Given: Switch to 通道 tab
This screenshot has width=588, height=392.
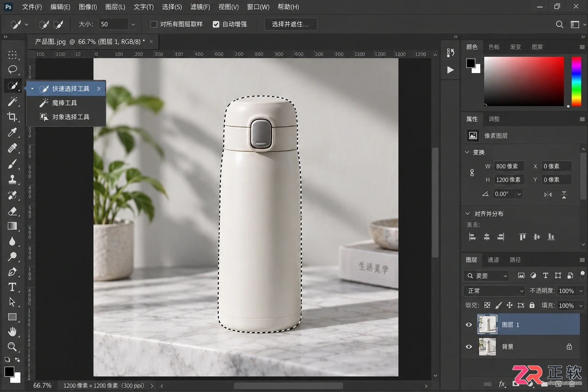Looking at the screenshot, I should tap(493, 260).
